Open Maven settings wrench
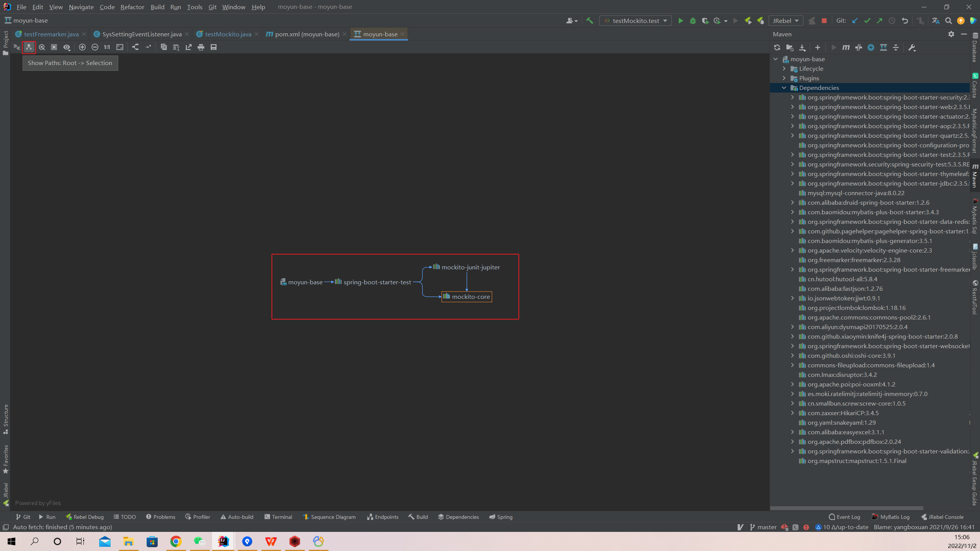This screenshot has width=980, height=551. (912, 47)
